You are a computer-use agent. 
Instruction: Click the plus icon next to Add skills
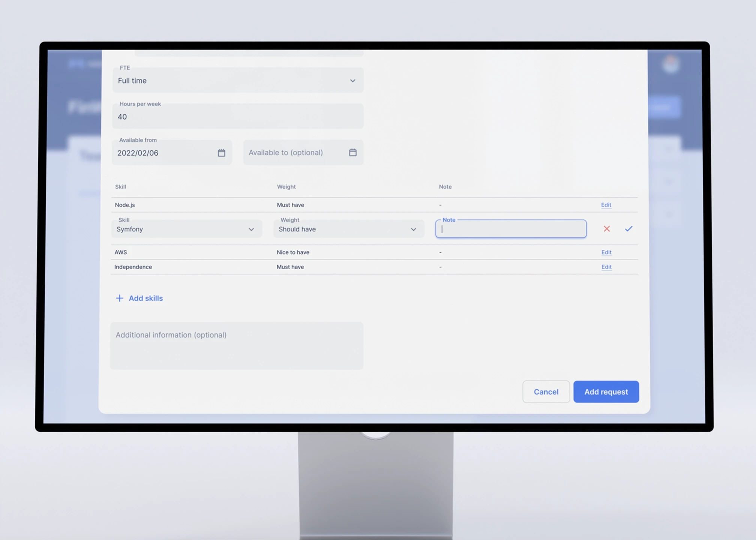point(119,298)
